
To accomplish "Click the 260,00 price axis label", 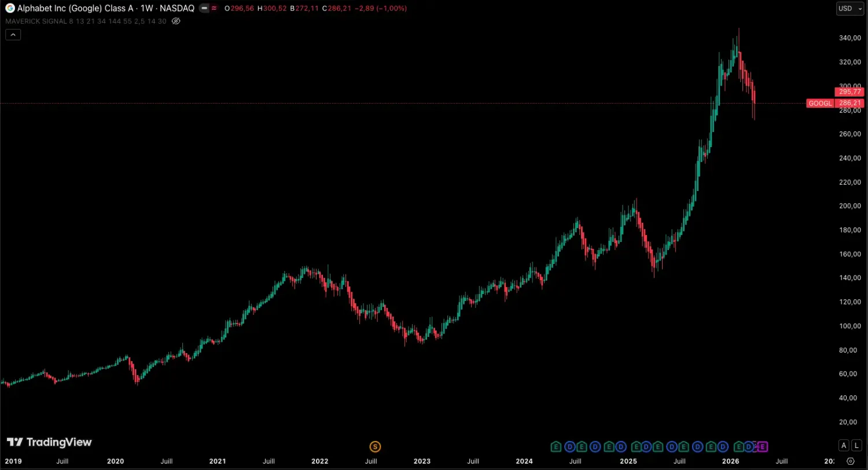I will (x=850, y=134).
